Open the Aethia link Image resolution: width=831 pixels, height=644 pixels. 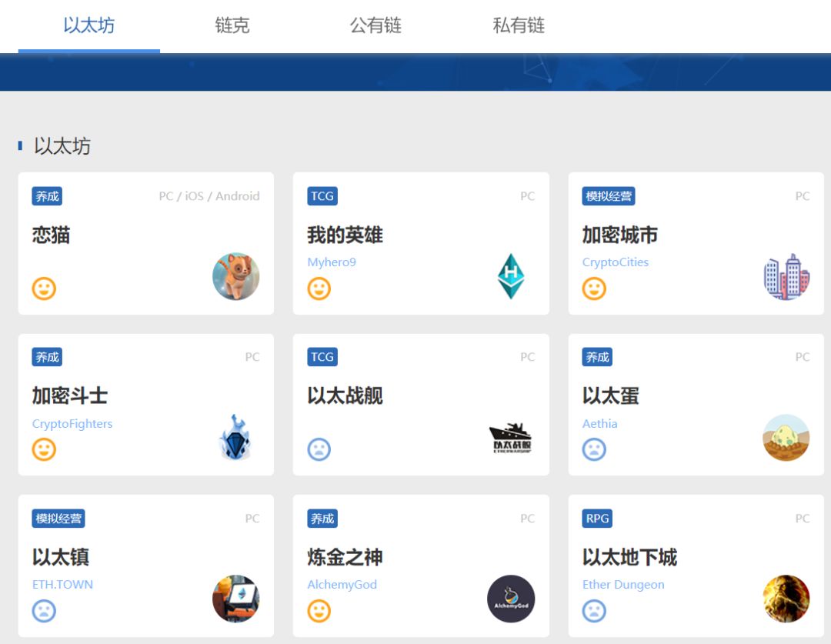599,423
